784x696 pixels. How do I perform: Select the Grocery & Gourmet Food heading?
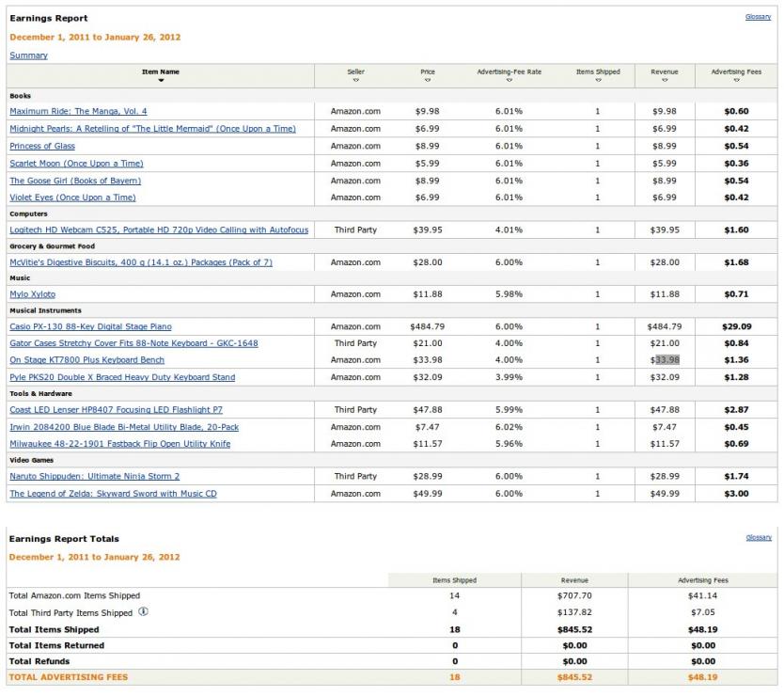(52, 246)
